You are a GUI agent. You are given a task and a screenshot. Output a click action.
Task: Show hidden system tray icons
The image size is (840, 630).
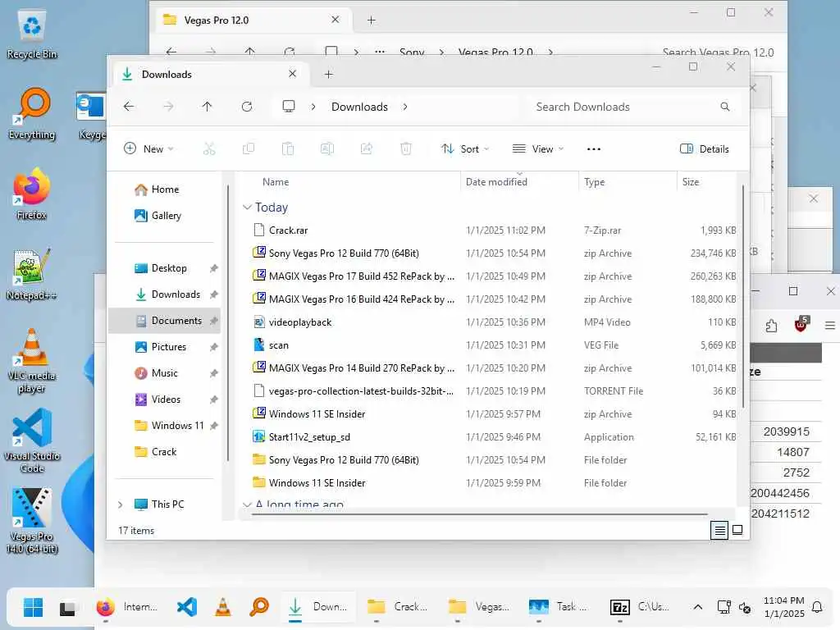point(697,608)
